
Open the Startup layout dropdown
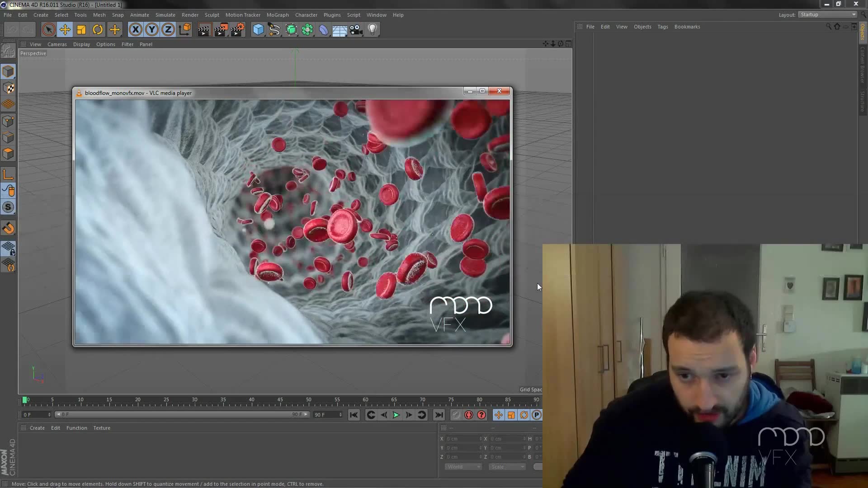[826, 14]
